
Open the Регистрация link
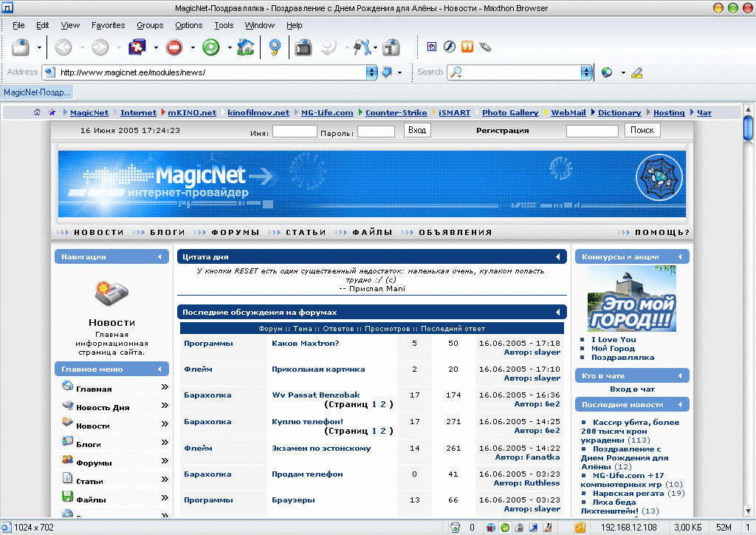[x=502, y=131]
